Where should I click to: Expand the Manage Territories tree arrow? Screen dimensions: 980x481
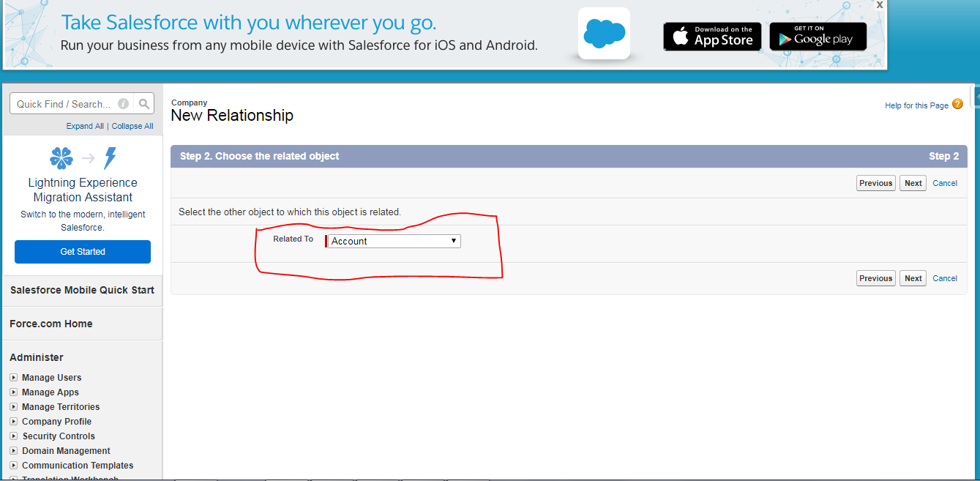pos(13,407)
